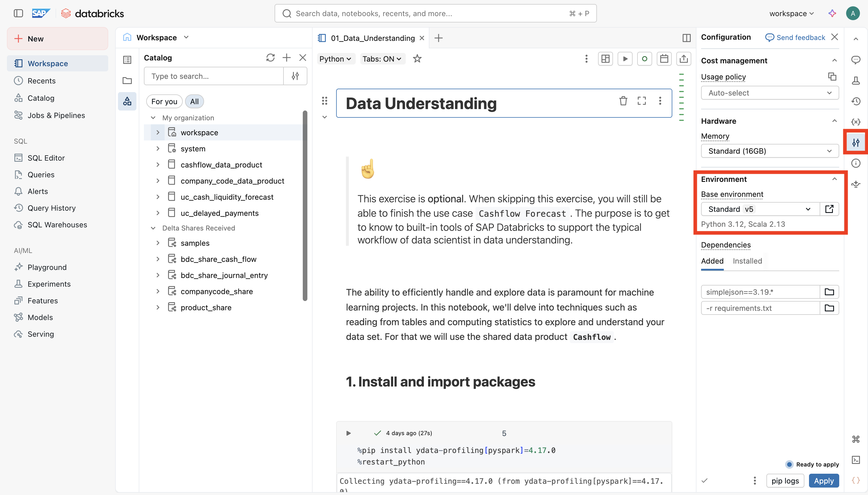Open base environment in new window
868x495 pixels.
coord(829,209)
